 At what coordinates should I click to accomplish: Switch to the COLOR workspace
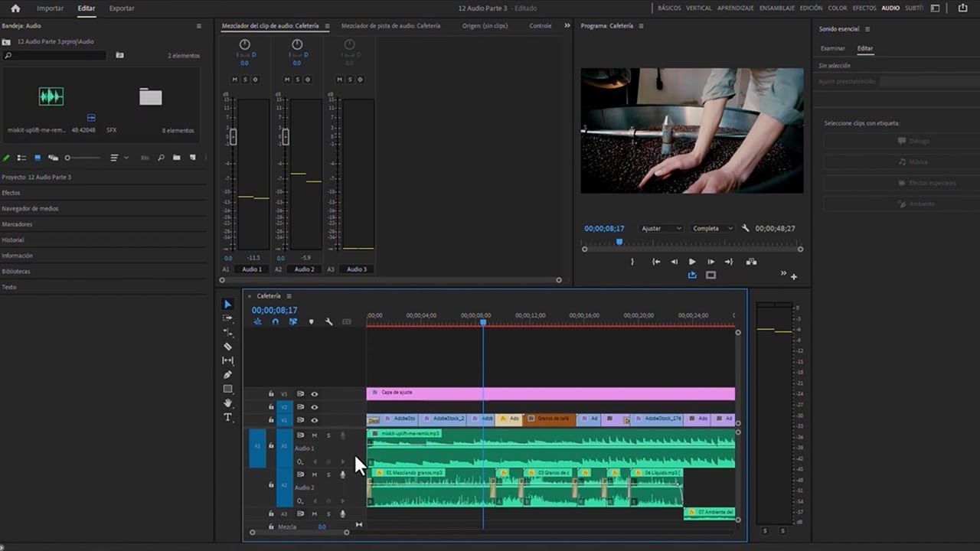tap(838, 8)
